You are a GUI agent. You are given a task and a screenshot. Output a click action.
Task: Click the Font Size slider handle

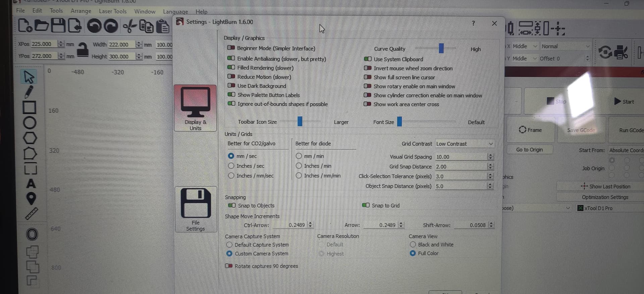tap(399, 121)
